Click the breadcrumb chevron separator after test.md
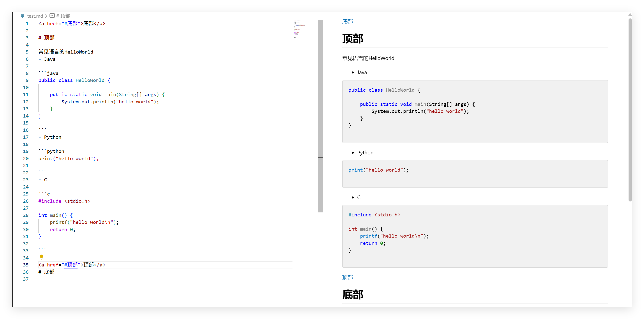Screen dimensions: 644x319 point(46,16)
